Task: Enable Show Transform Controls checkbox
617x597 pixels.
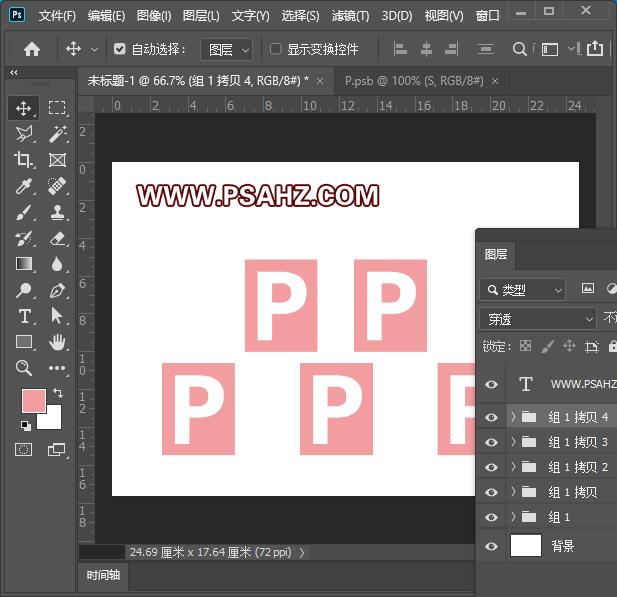Action: (275, 49)
